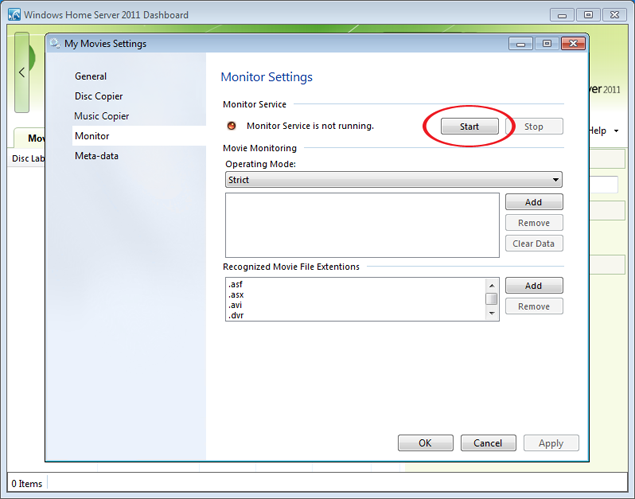Image resolution: width=635 pixels, height=499 pixels.
Task: Click the Clear Data button
Action: tap(534, 244)
